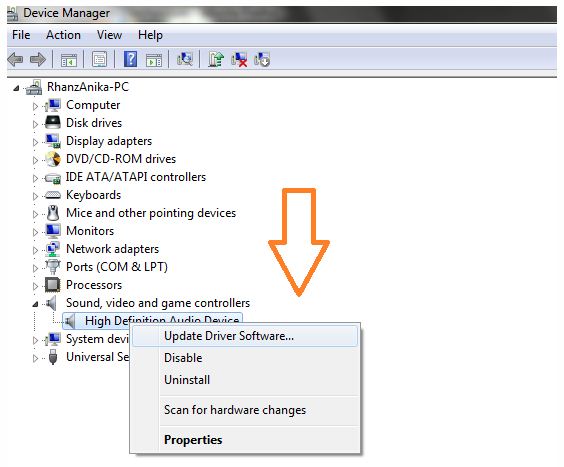Expand the Display adapters node
The image size is (564, 467).
(x=35, y=142)
